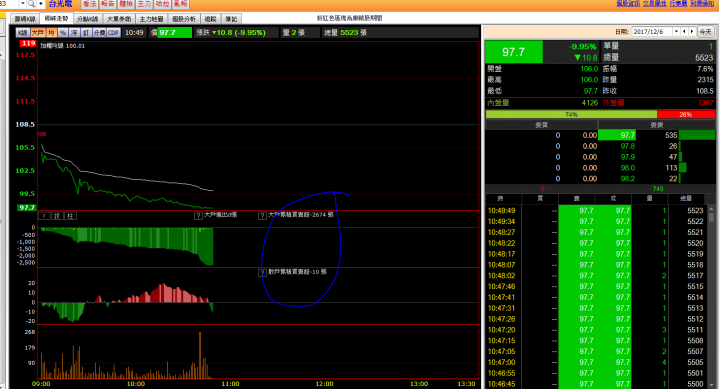Click the previous date arrow
720x389 pixels.
[685, 31]
